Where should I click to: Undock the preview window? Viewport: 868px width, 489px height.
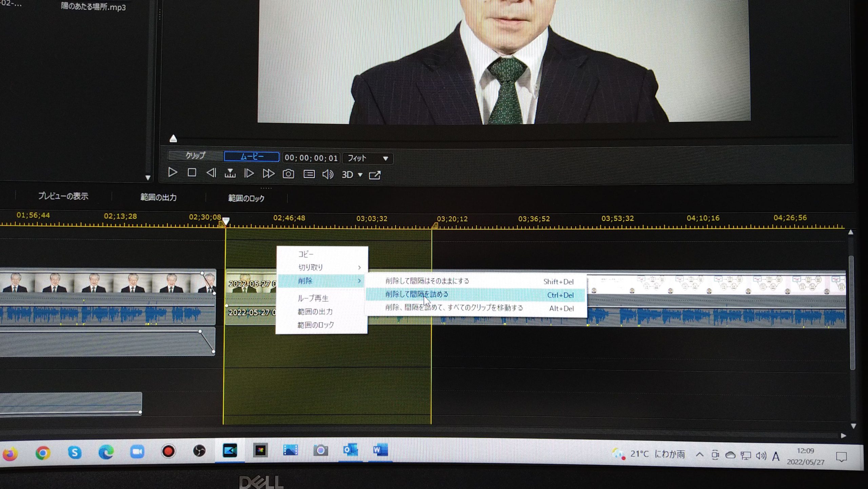(375, 175)
